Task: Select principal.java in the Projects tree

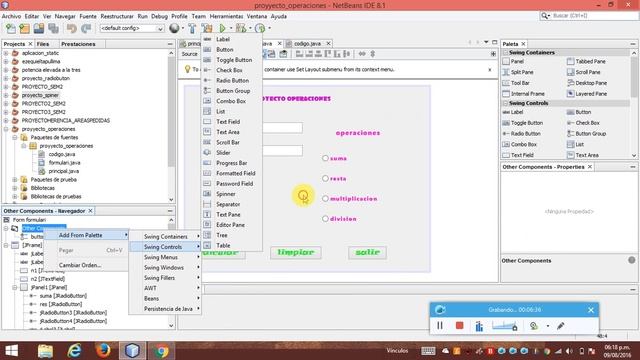Action: [64, 171]
